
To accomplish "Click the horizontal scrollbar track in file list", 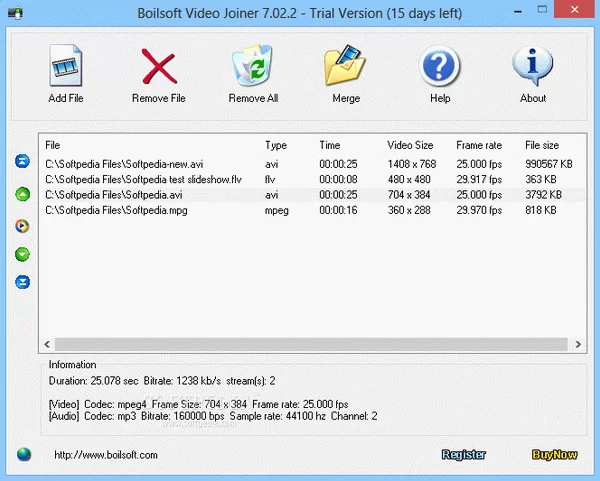I will coord(311,344).
